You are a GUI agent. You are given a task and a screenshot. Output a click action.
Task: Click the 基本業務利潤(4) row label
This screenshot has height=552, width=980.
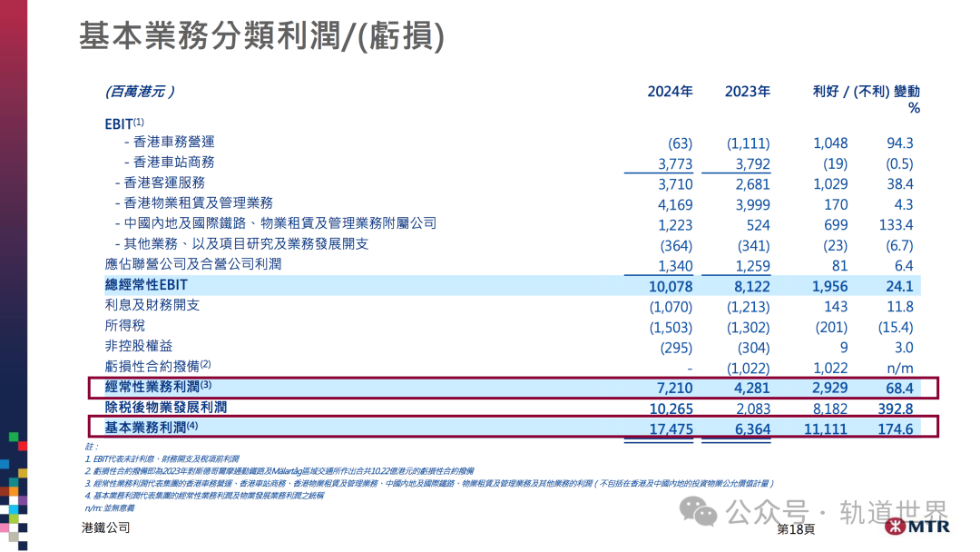(152, 428)
